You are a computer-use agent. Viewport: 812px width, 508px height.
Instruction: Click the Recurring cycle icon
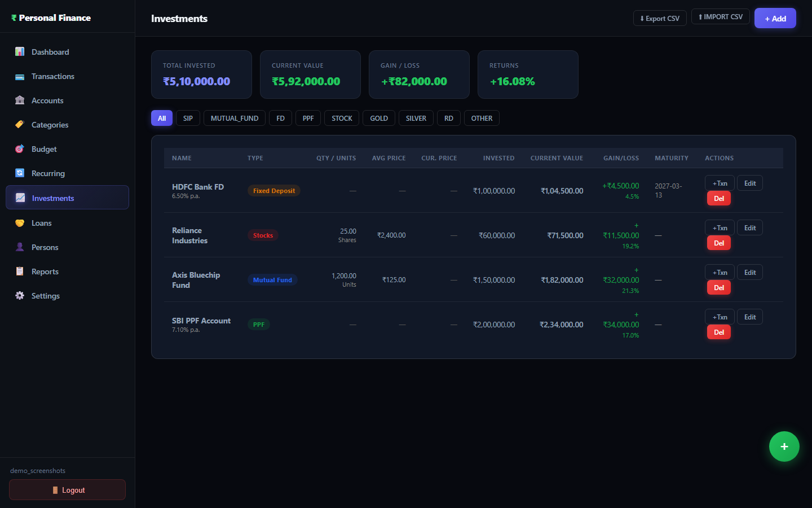(20, 173)
